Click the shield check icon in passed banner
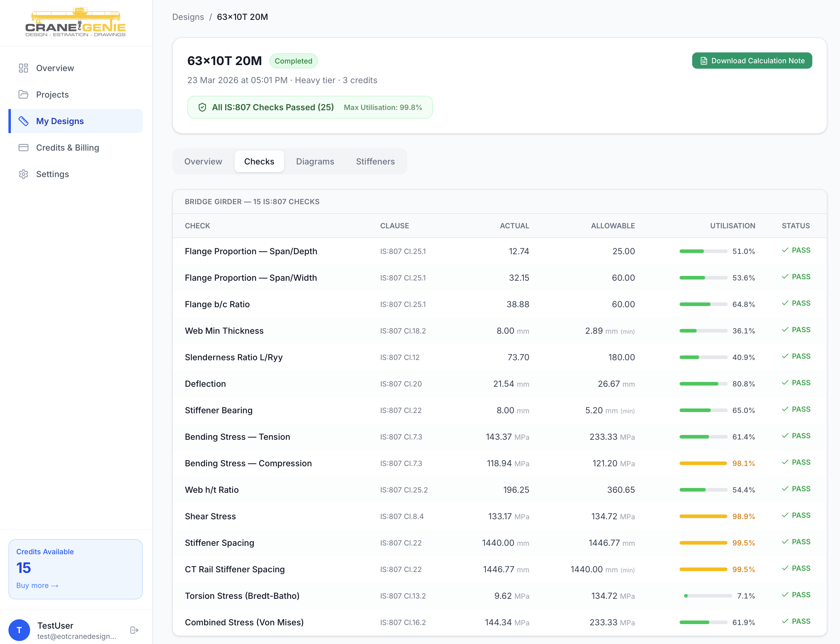The width and height of the screenshot is (840, 644). click(202, 107)
